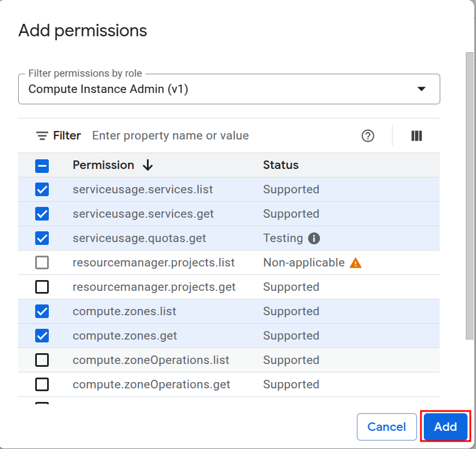Click the dialog vertical scrollbar
The image size is (476, 449).
pyautogui.click(x=469, y=196)
